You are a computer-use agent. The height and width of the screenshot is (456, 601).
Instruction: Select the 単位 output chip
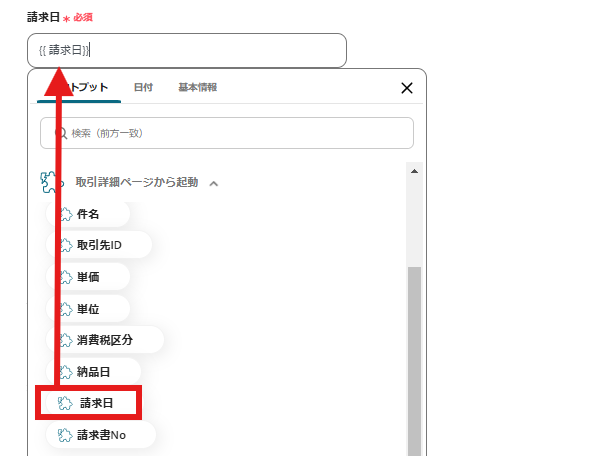pos(88,309)
